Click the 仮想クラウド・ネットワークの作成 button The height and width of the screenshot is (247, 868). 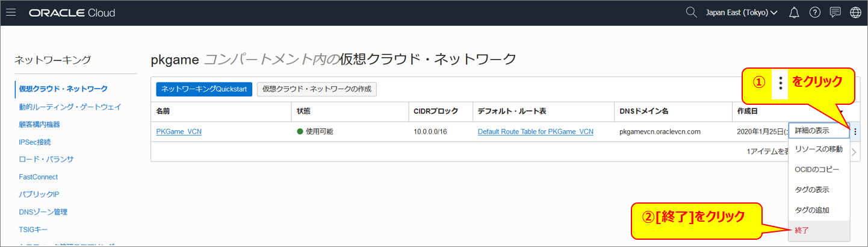317,89
